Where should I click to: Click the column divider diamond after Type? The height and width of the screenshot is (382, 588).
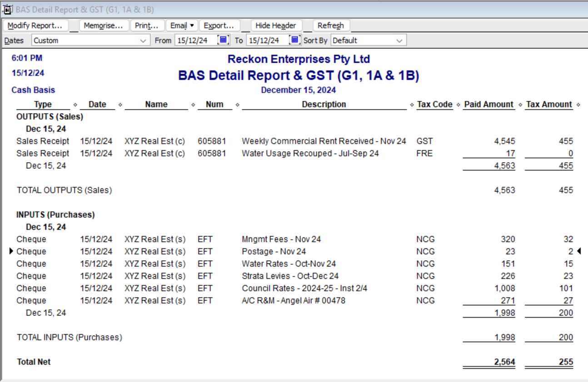pyautogui.click(x=75, y=105)
